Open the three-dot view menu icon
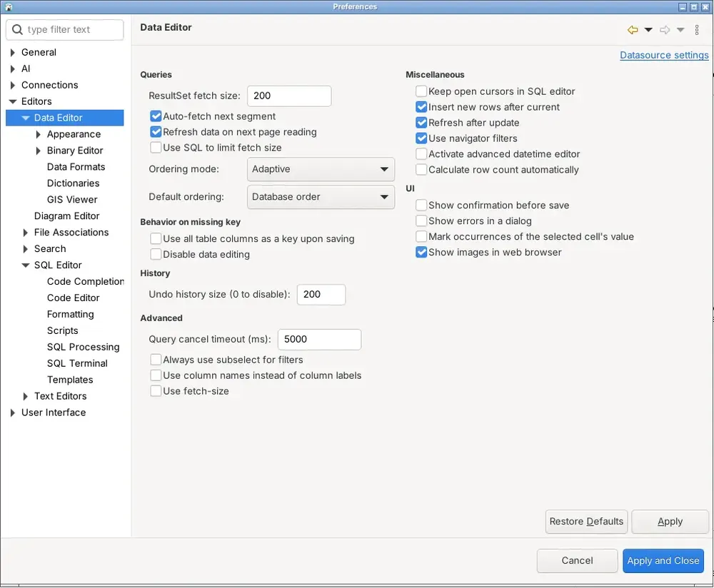The image size is (714, 588). pos(697,30)
